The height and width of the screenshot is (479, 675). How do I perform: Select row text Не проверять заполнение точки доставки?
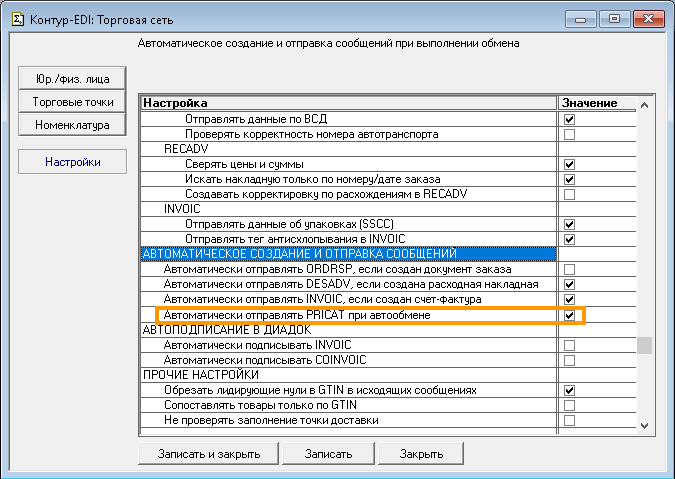point(271,420)
